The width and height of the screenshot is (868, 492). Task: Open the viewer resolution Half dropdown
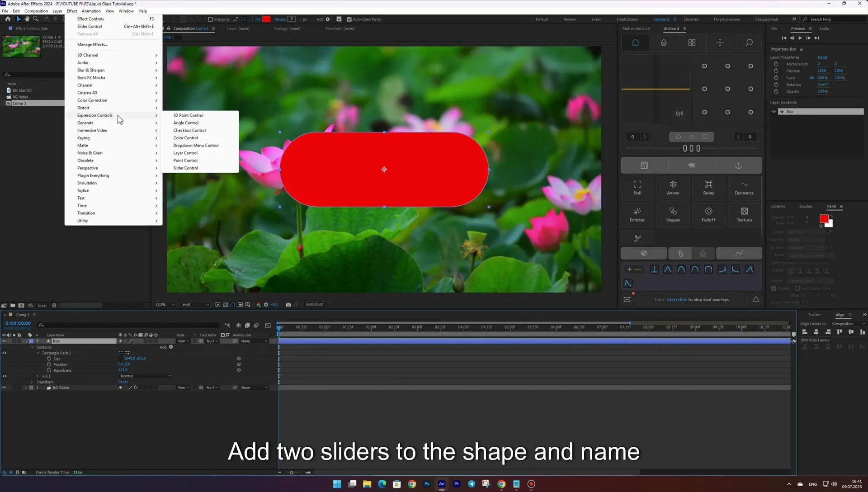tap(195, 305)
